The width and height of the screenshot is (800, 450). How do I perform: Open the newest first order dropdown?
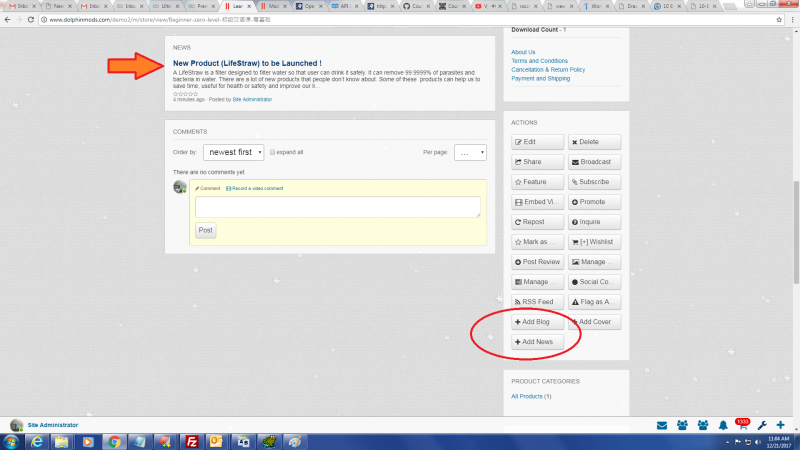(x=234, y=152)
